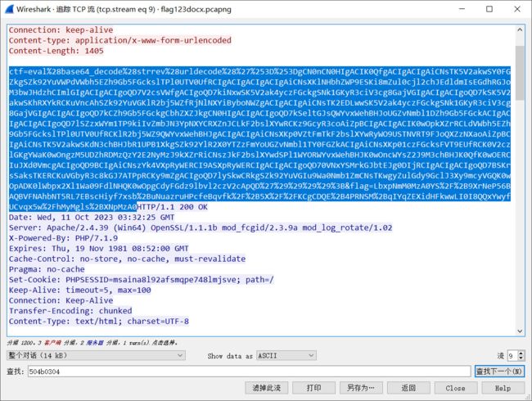Increase the stream number with up arrow
This screenshot has width=532, height=401.
coord(521,354)
